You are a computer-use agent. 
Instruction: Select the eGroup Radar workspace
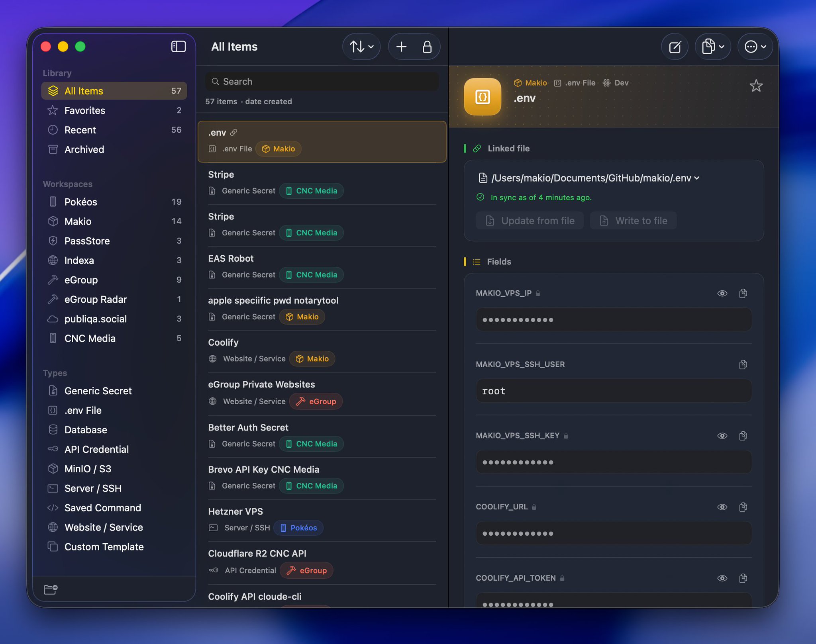(114, 299)
